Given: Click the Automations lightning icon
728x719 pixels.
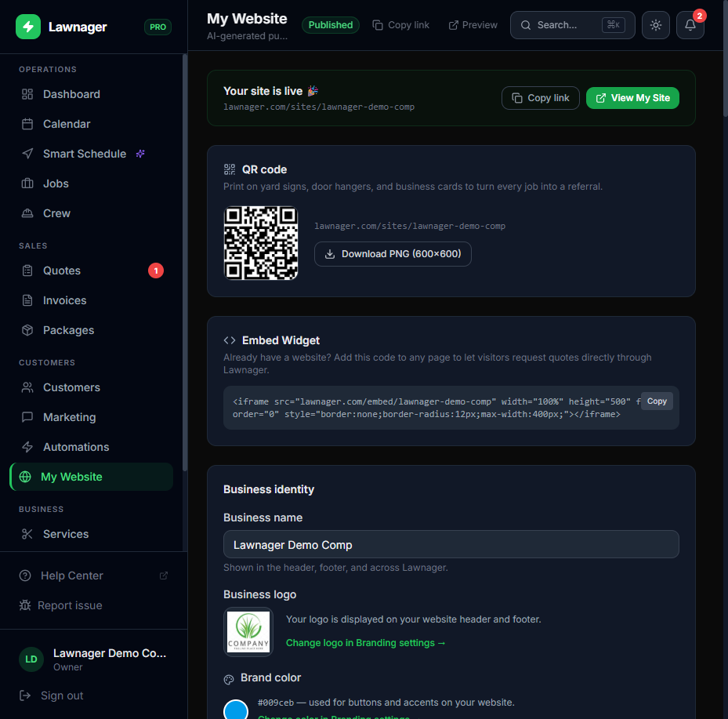Looking at the screenshot, I should point(27,447).
